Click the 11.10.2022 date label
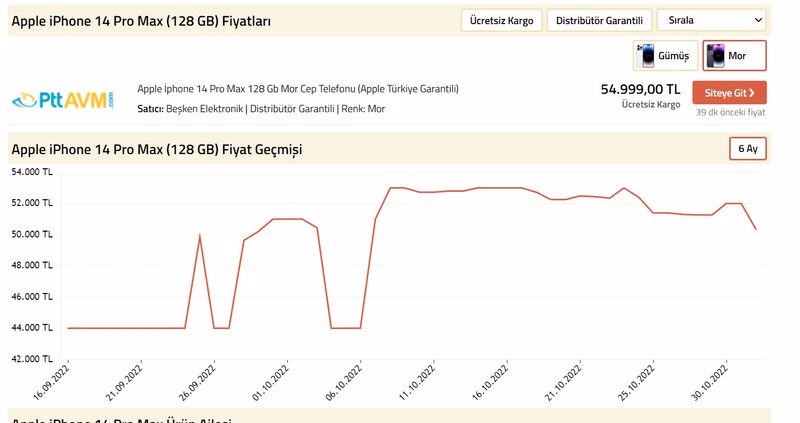Image resolution: width=800 pixels, height=423 pixels. [417, 383]
